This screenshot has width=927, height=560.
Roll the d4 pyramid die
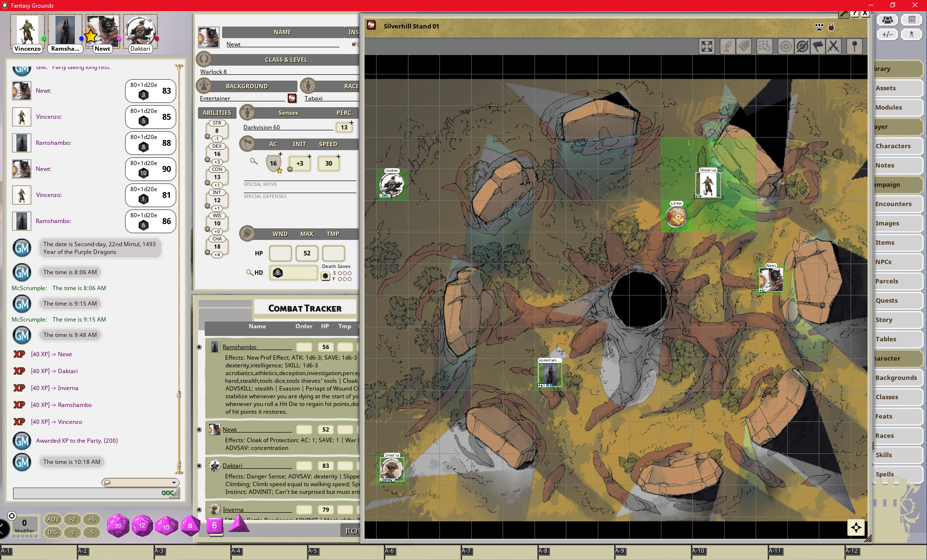point(238,524)
